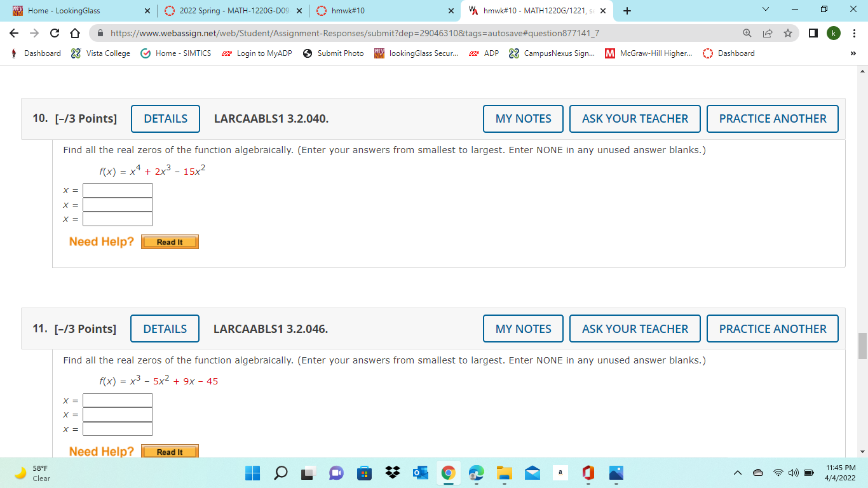Open Microsoft Edge from the taskbar
Image resolution: width=868 pixels, height=488 pixels.
tap(477, 473)
